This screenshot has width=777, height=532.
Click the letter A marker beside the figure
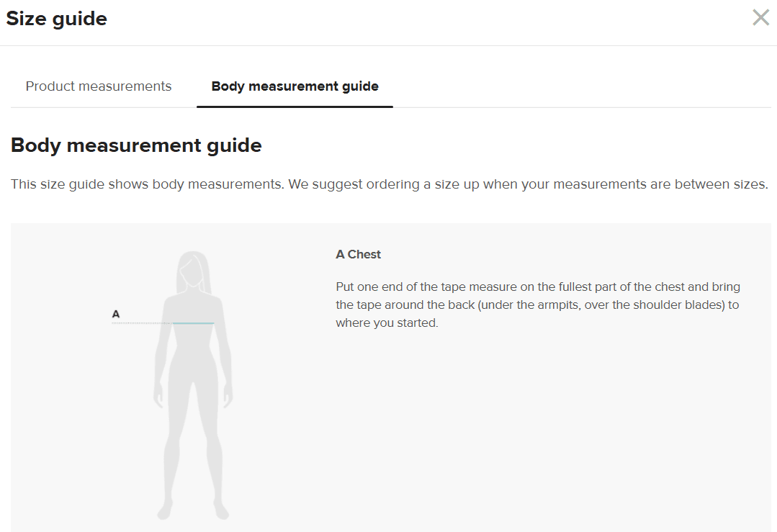click(x=116, y=315)
